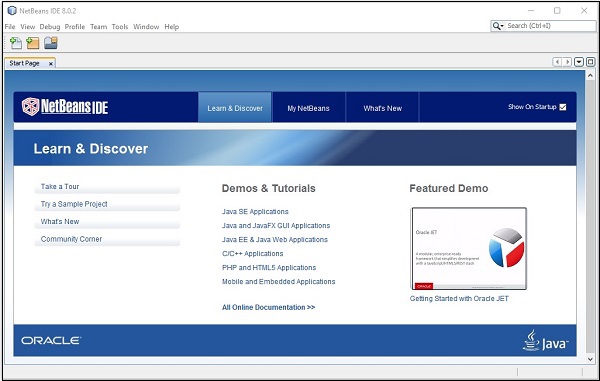Click the Oracle JET featured demo thumbnail
Image resolution: width=600 pixels, height=381 pixels.
469,249
